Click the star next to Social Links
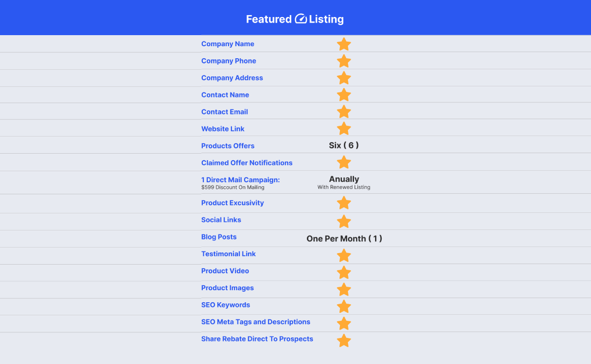This screenshot has width=591, height=364. click(344, 221)
